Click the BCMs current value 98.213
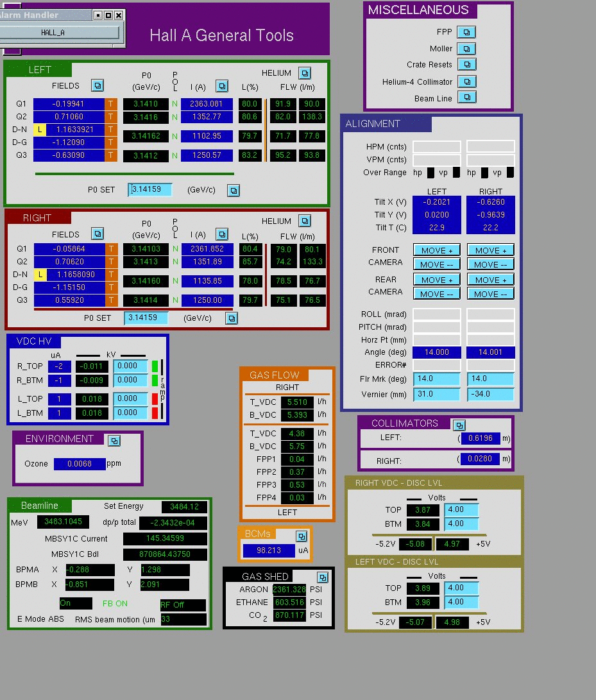Screen dimensions: 596x700 pos(269,551)
